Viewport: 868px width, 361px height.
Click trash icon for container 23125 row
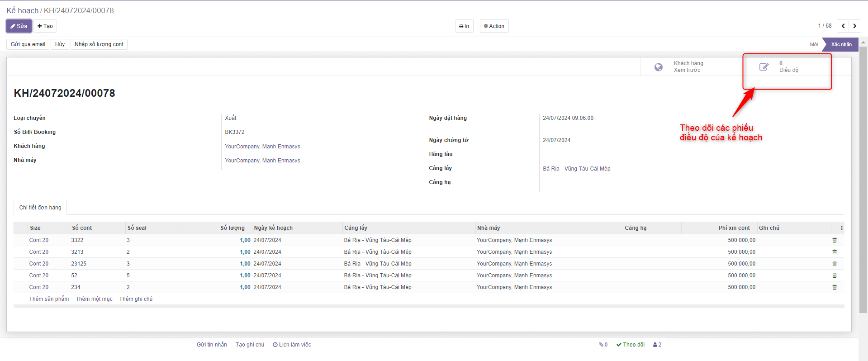click(835, 264)
